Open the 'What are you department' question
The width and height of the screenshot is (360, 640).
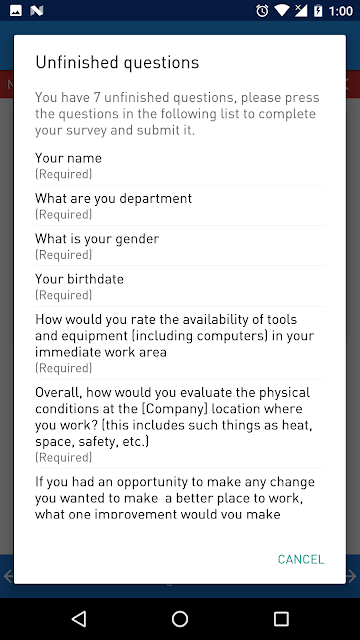coord(180,205)
